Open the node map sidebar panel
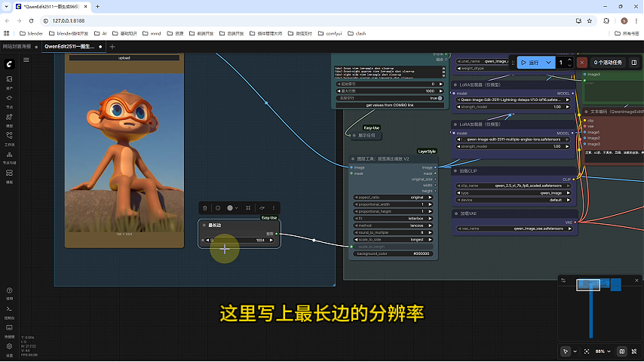 (9, 158)
